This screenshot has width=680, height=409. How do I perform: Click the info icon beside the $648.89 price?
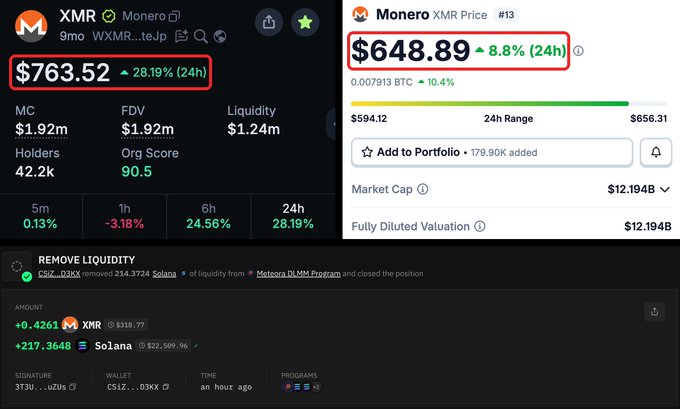coord(578,51)
